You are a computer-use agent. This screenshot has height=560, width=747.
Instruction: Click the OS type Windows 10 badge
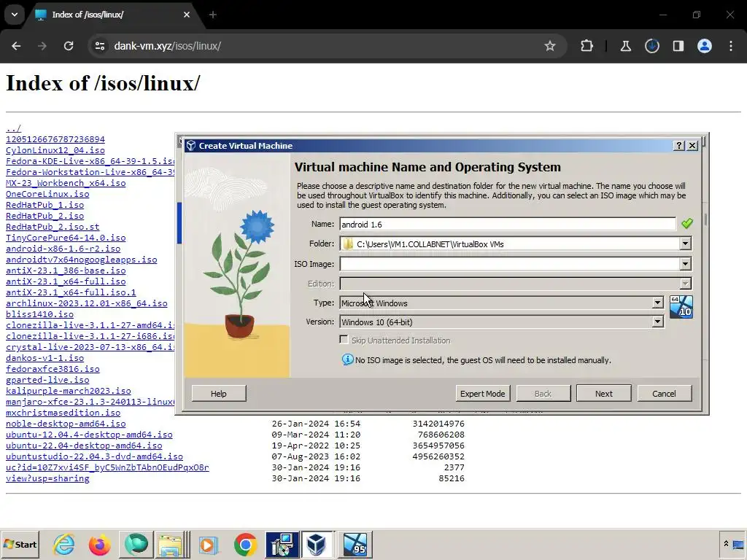coord(681,307)
